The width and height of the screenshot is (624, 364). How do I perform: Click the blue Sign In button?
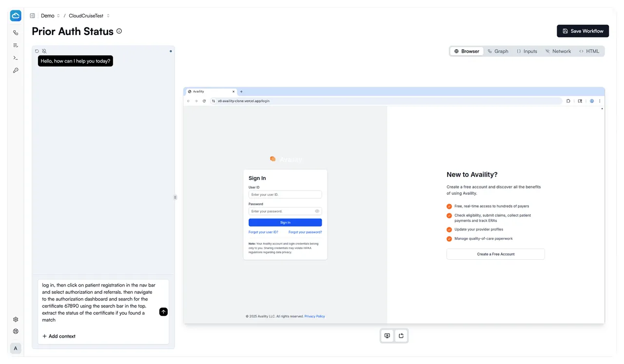tap(285, 223)
